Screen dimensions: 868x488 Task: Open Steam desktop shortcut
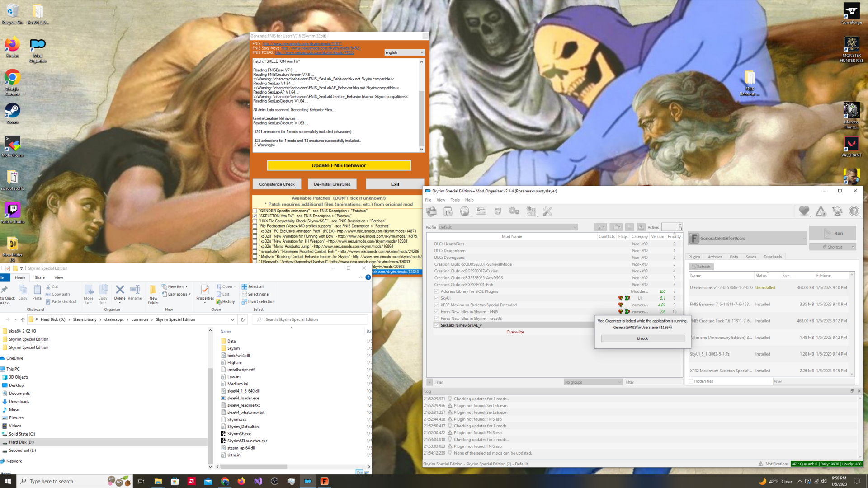point(12,113)
